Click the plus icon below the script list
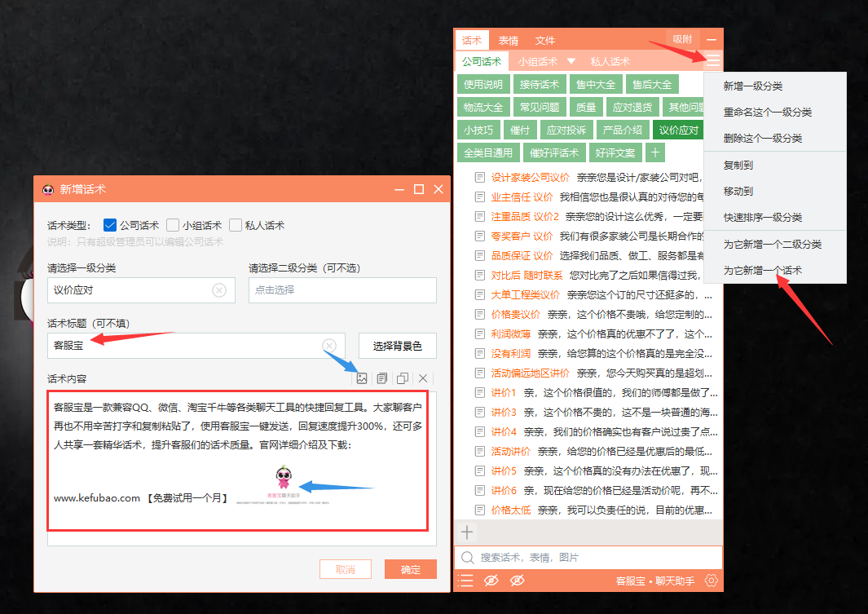Screen dimensions: 868x614 coord(467,532)
